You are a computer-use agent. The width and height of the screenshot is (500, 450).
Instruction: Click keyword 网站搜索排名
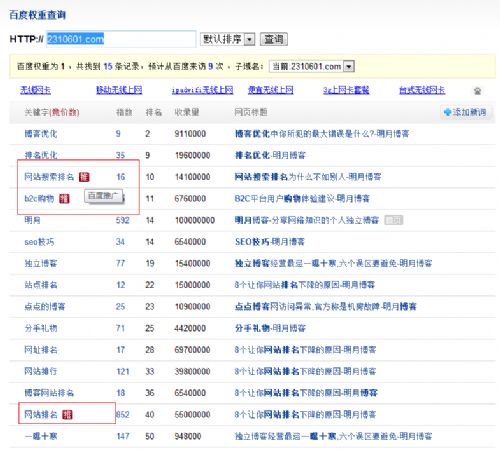[x=49, y=177]
